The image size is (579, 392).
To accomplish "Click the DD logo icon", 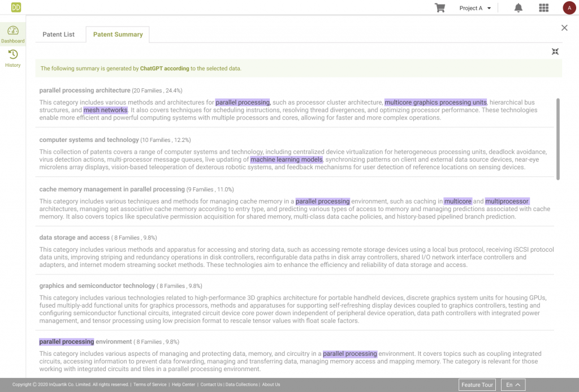I will click(x=16, y=7).
